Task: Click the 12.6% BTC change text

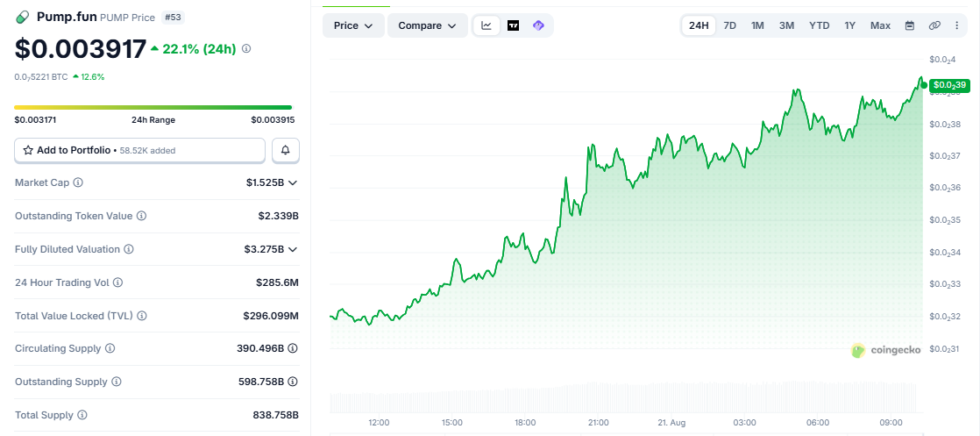Action: point(89,77)
